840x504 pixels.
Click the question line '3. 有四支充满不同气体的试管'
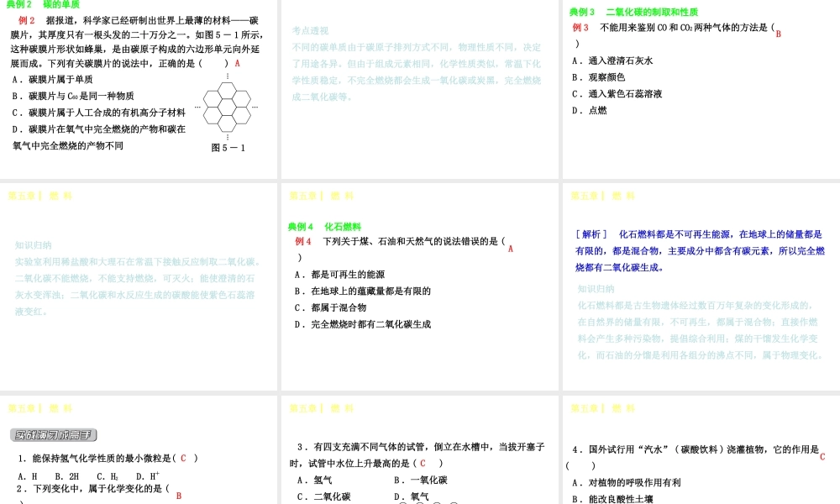421,447
